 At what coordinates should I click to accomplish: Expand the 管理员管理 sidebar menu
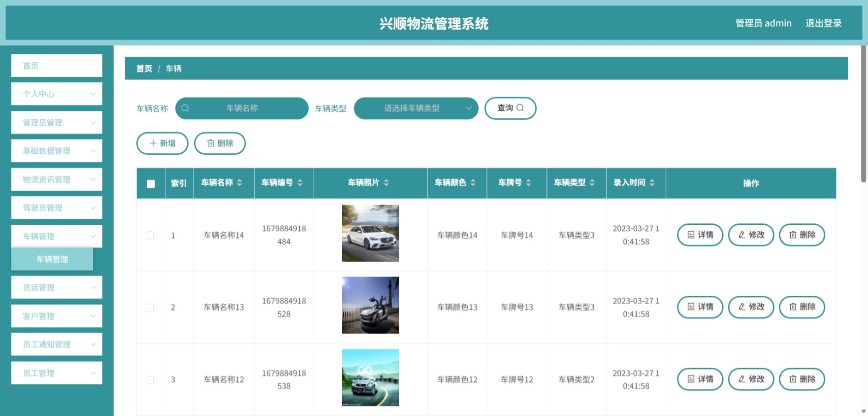click(57, 122)
